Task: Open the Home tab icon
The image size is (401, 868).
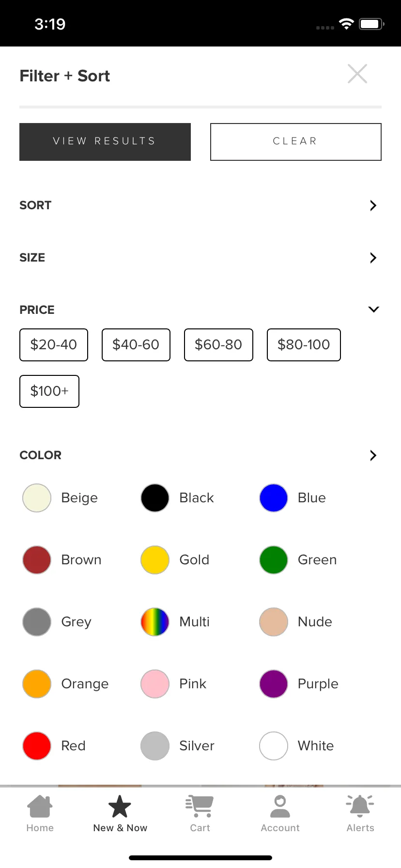Action: pyautogui.click(x=40, y=806)
